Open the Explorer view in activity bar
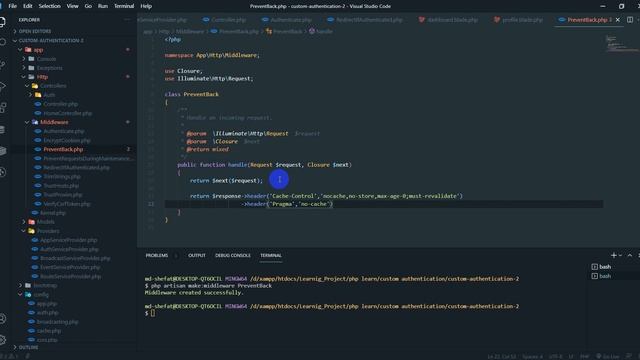The image size is (640, 360). coord(2,22)
